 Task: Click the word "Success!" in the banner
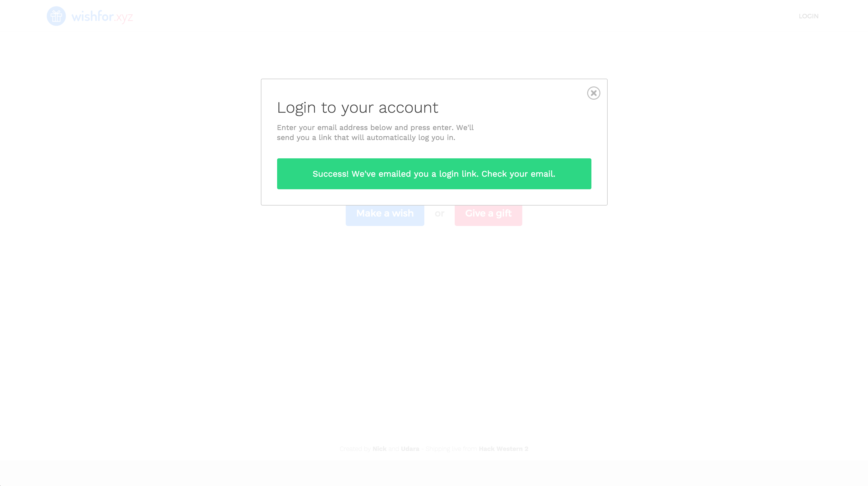click(331, 174)
